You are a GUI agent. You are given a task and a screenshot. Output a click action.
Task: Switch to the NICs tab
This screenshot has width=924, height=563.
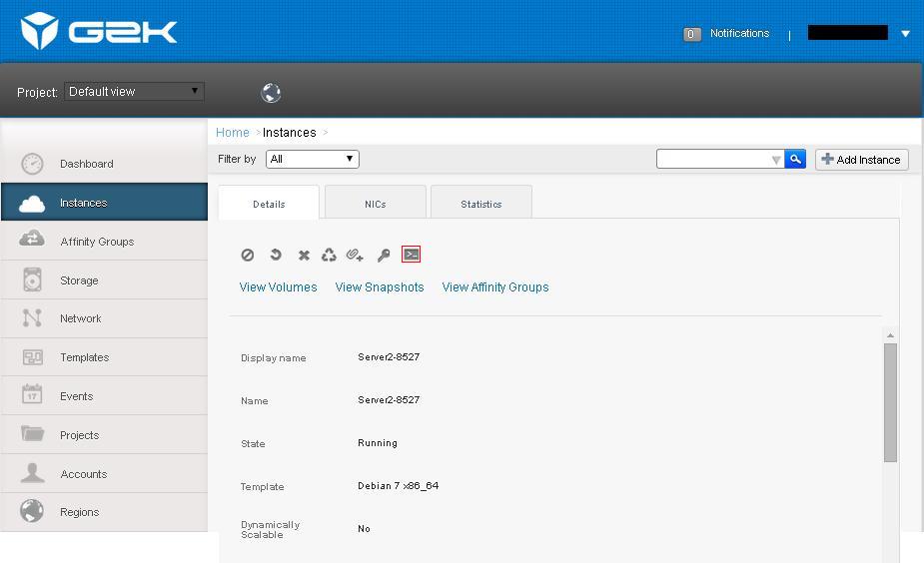click(376, 204)
